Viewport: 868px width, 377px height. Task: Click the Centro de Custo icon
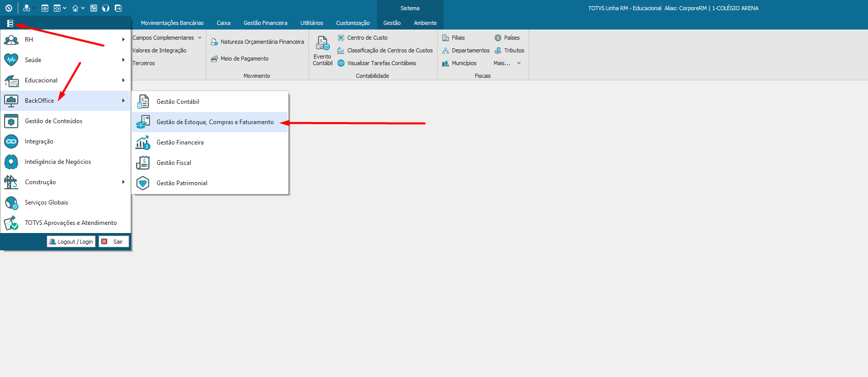[x=341, y=38]
